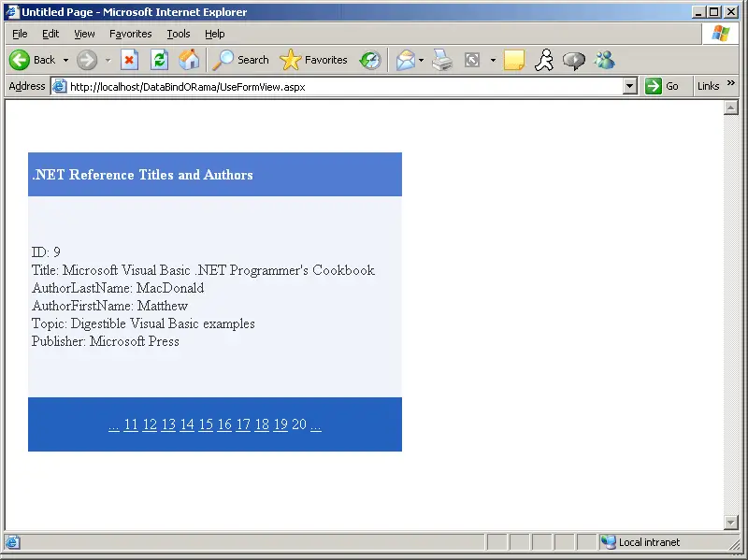Open the View menu
This screenshot has height=560, width=748.
pyautogui.click(x=84, y=34)
